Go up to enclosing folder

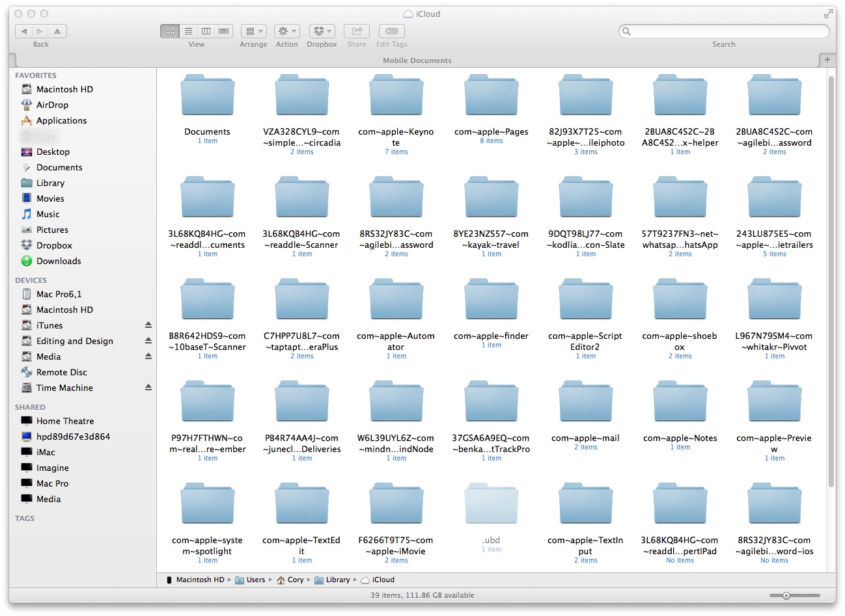tap(57, 31)
